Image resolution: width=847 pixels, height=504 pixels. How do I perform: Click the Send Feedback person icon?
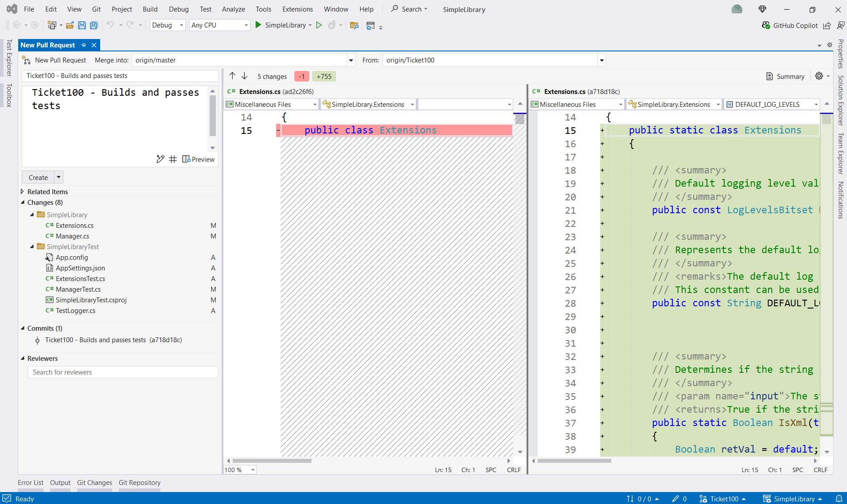click(x=840, y=25)
